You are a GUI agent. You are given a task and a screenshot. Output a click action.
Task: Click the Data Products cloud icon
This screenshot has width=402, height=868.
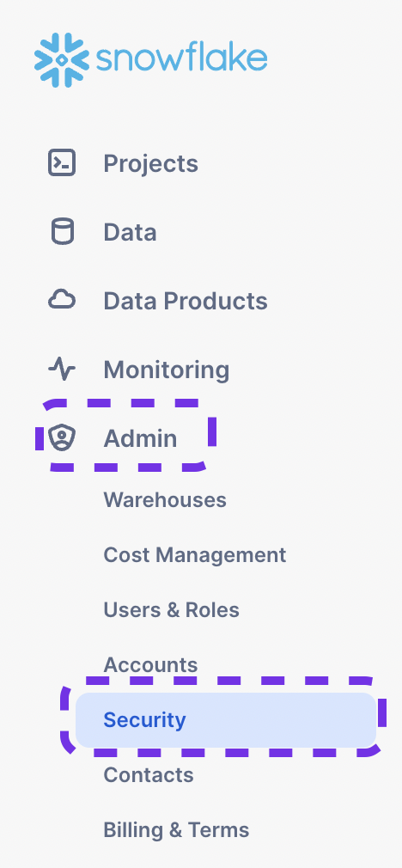[62, 300]
